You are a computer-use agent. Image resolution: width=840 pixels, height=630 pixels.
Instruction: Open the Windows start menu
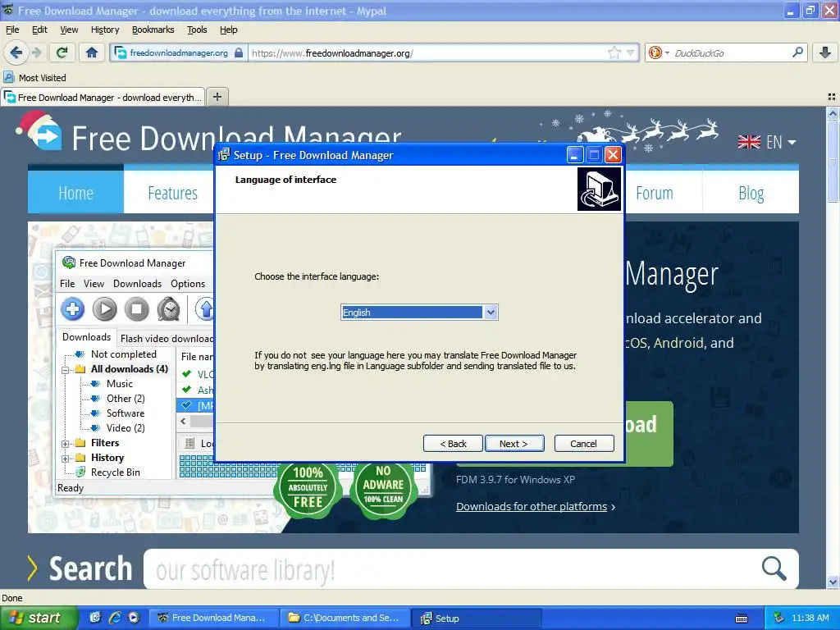tap(39, 618)
